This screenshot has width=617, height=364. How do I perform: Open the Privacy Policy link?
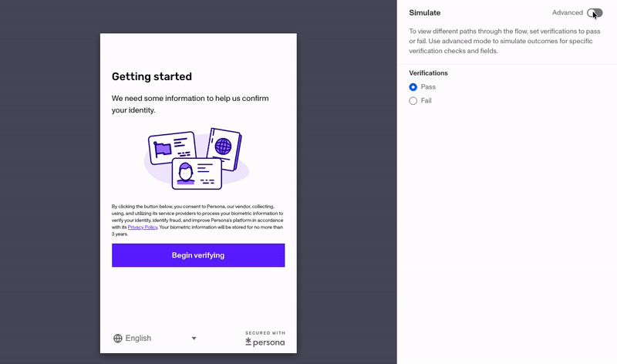click(x=143, y=227)
